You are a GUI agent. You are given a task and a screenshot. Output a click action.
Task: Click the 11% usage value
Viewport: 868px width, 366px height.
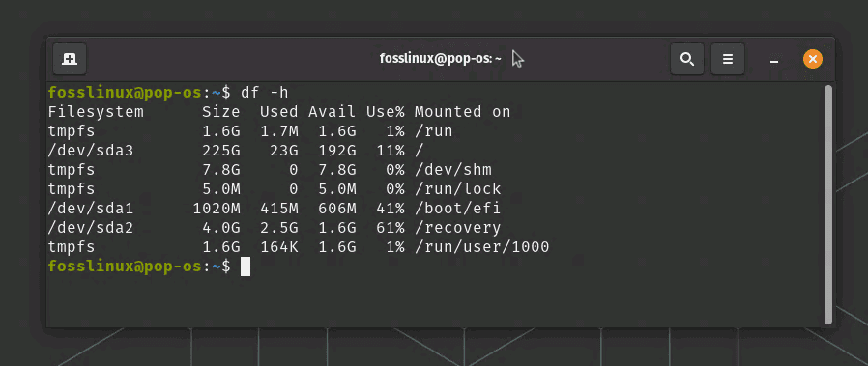click(391, 151)
